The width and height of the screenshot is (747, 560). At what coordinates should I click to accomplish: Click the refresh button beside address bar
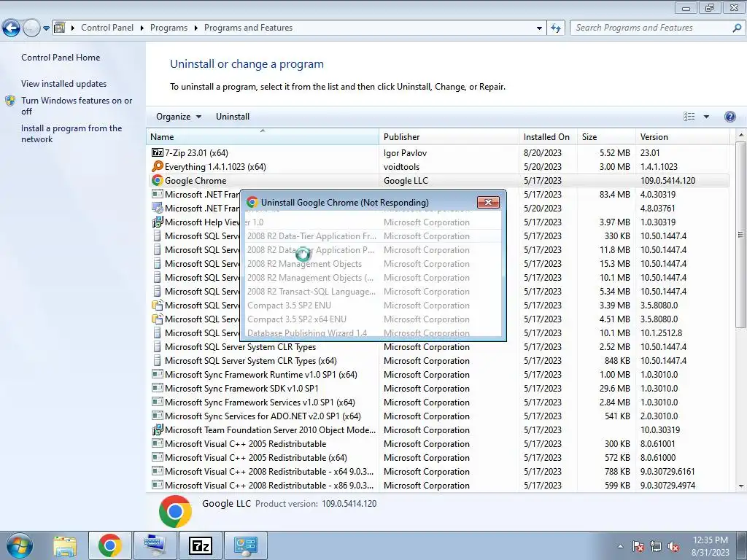pyautogui.click(x=555, y=28)
